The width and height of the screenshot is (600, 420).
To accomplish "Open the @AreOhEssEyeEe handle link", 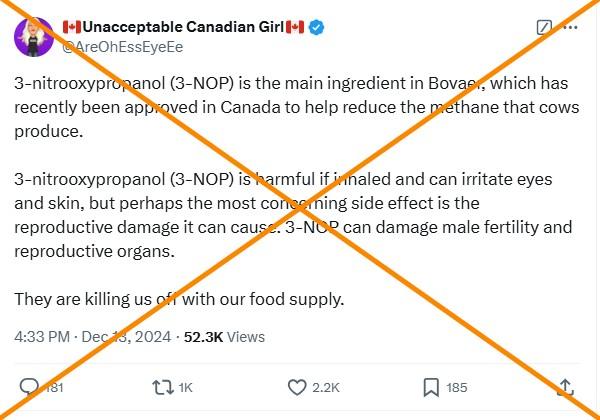I will [122, 47].
